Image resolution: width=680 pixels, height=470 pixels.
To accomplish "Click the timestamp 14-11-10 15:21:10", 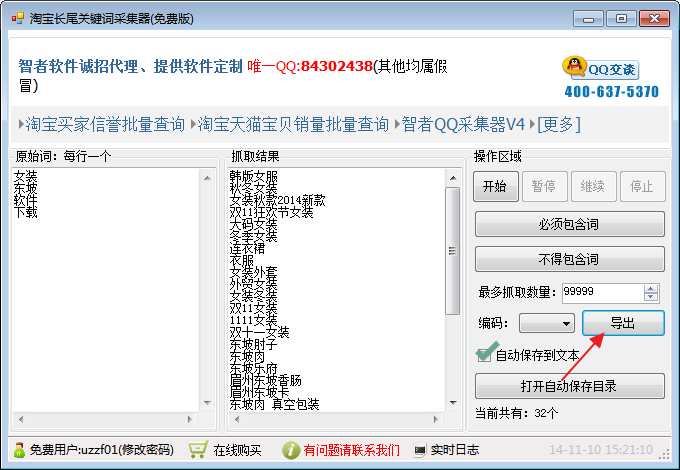I will 601,450.
